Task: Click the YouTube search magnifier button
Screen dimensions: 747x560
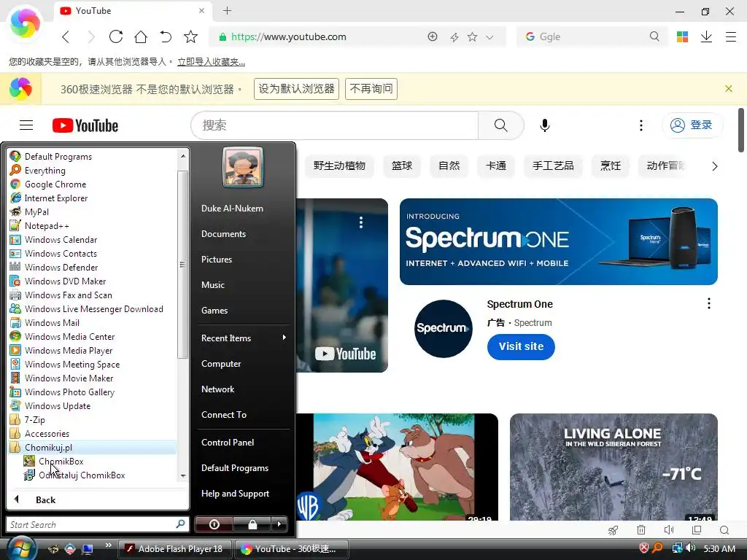Action: (500, 125)
